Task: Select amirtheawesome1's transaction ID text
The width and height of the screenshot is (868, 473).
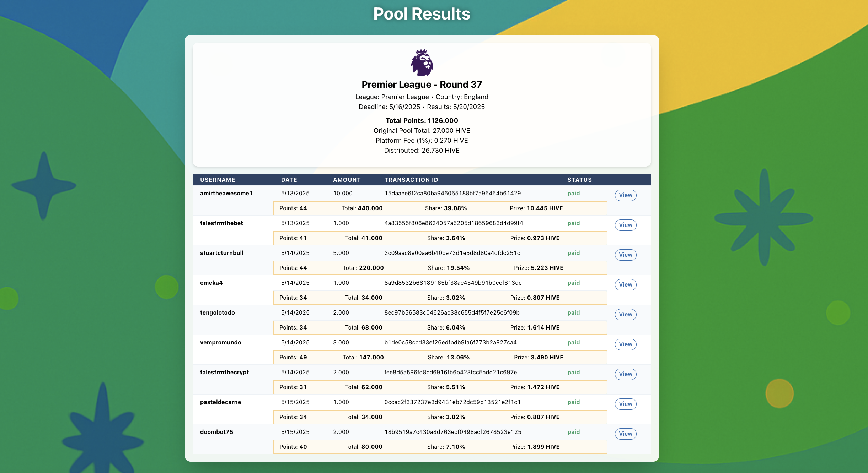Action: tap(452, 193)
